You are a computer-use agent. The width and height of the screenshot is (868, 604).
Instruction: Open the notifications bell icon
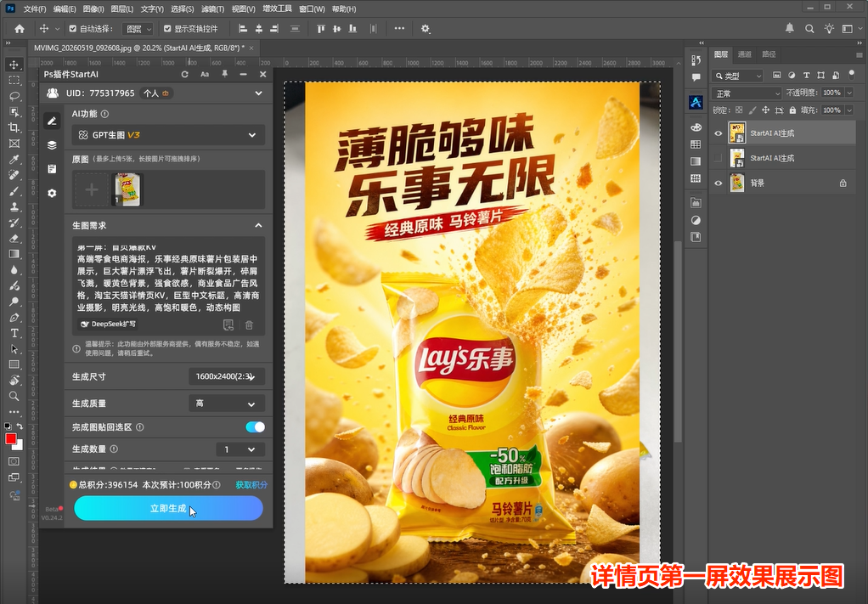(x=790, y=28)
